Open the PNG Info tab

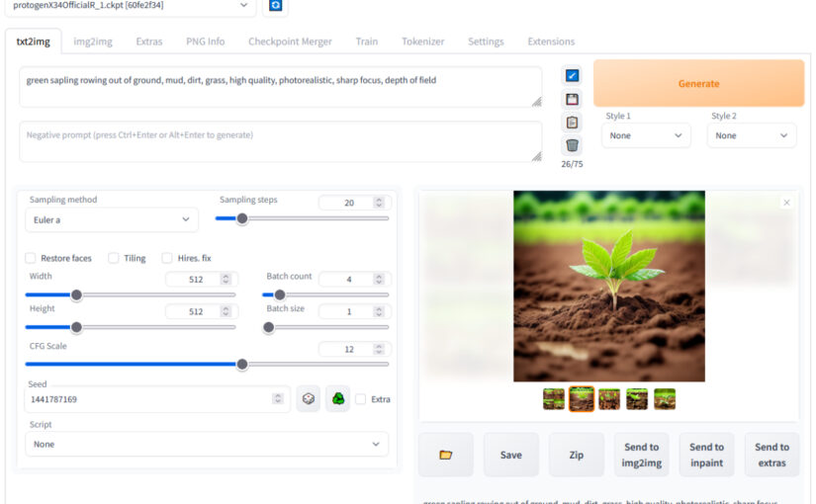(x=206, y=42)
